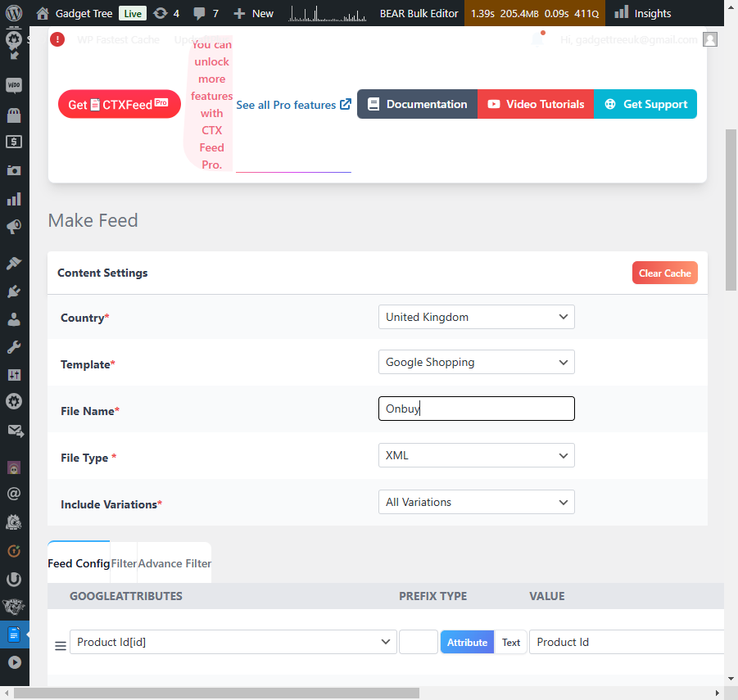Switch to the Feed Config tab
This screenshot has width=738, height=700.
[x=79, y=563]
